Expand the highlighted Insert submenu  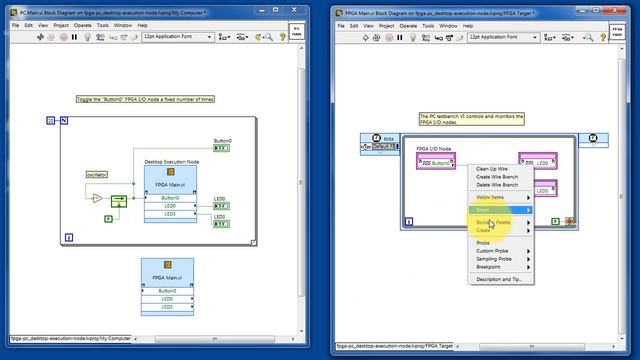[501, 210]
